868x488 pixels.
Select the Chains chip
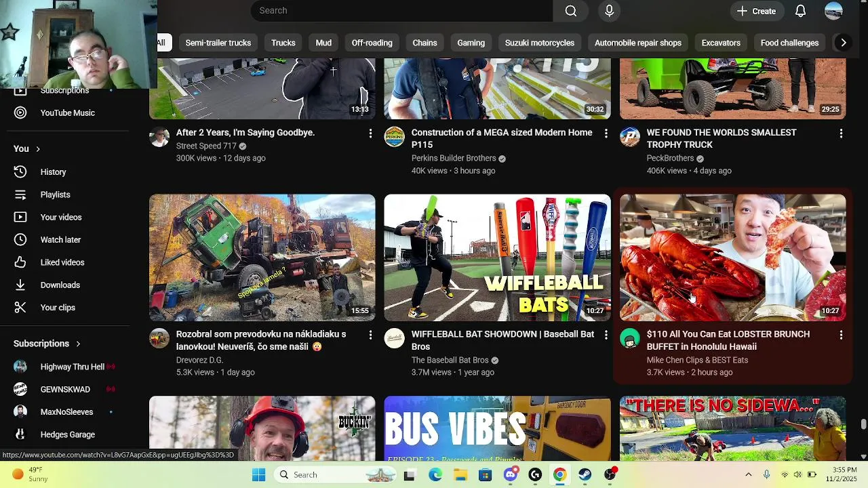(x=425, y=43)
